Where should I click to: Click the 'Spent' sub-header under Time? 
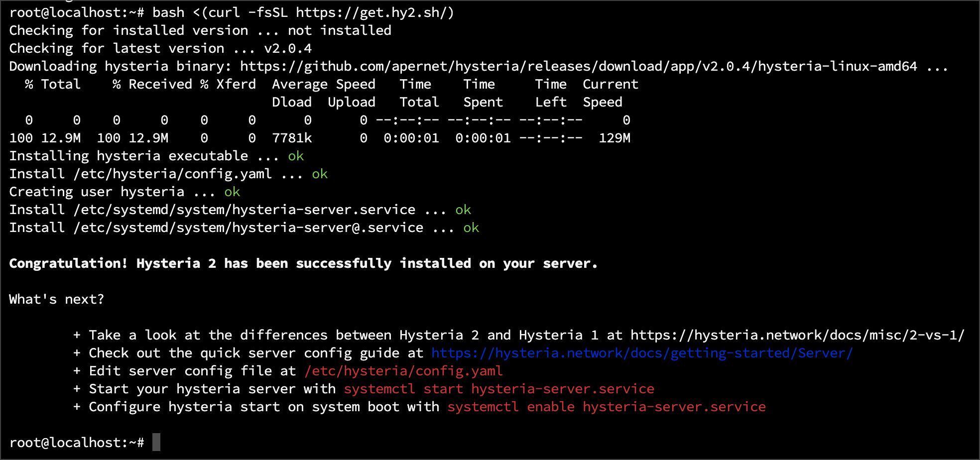point(483,102)
